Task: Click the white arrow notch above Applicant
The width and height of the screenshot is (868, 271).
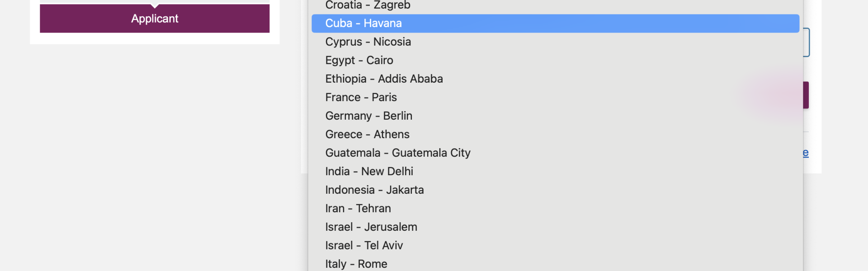Action: (x=155, y=6)
